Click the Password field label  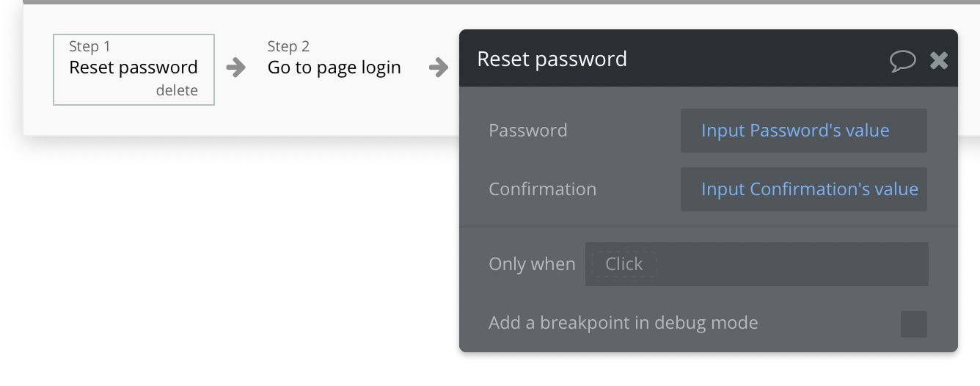tap(528, 131)
